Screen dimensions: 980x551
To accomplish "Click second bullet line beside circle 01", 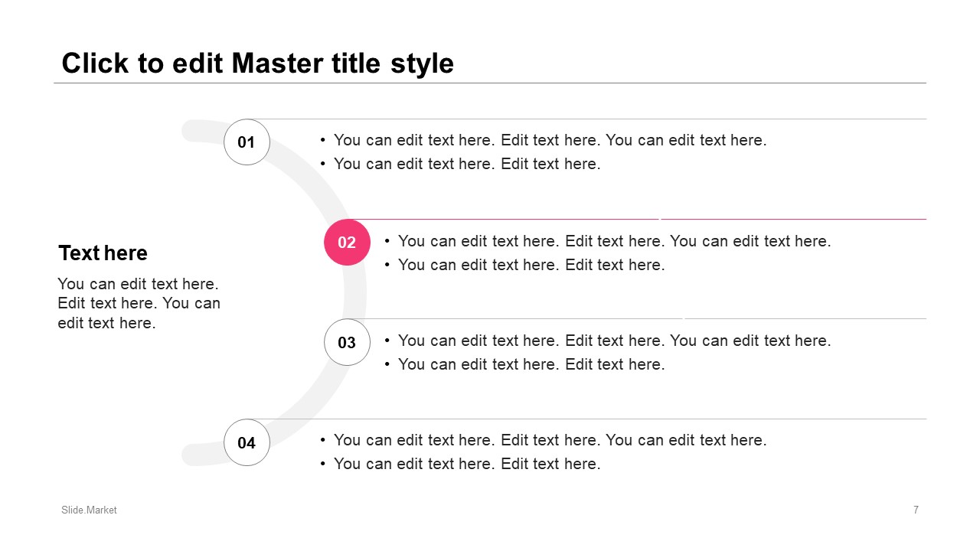I will 460,164.
